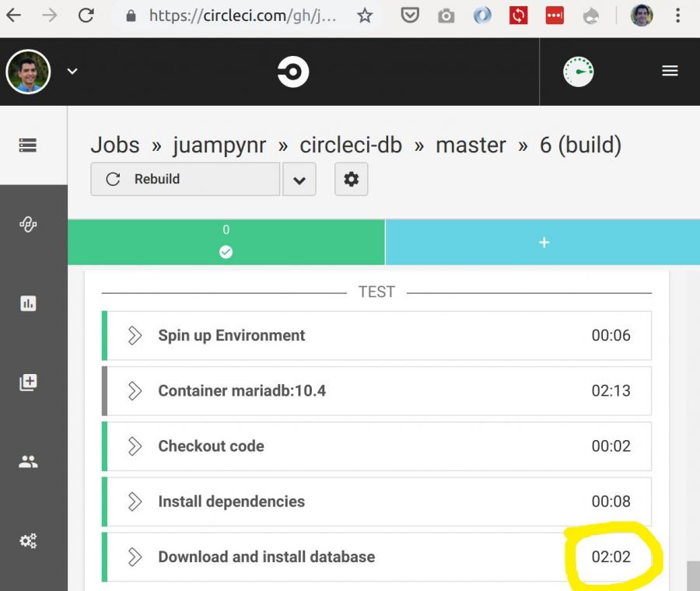Expand the organization switcher chevron
Screen dimensions: 700x591
click(x=72, y=72)
